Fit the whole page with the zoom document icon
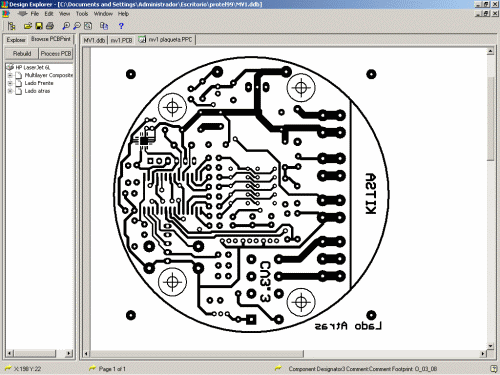This screenshot has height=375, width=500. click(88, 26)
